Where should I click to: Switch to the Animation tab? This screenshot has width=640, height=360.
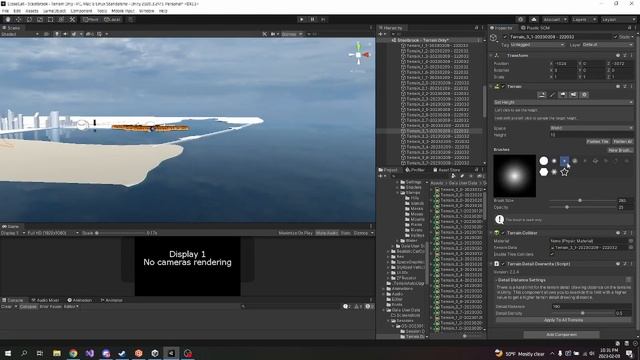pos(80,300)
